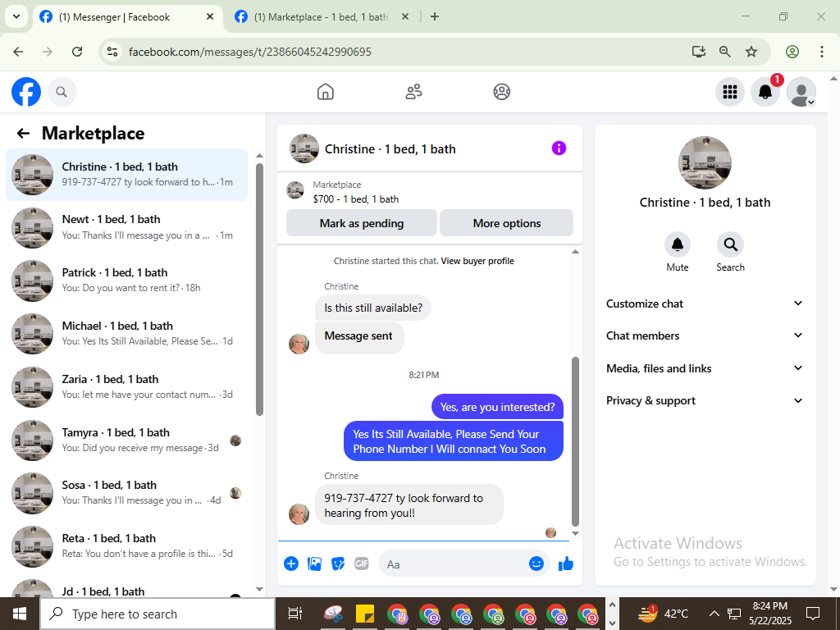Screen dimensions: 840x630
Task: Expand the Customize chat section
Action: 705,304
